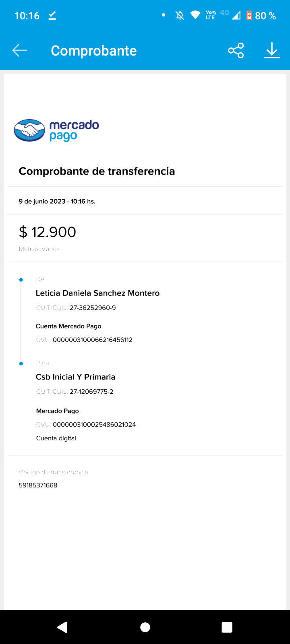Tap the task-done checkmark notification icon
The width and height of the screenshot is (290, 644).
coord(52,16)
